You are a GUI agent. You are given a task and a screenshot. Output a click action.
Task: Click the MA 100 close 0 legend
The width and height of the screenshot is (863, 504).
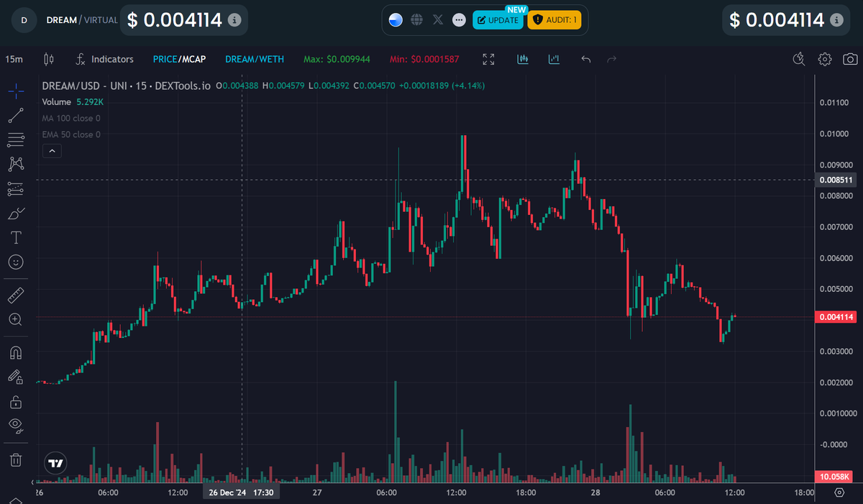[x=71, y=118]
